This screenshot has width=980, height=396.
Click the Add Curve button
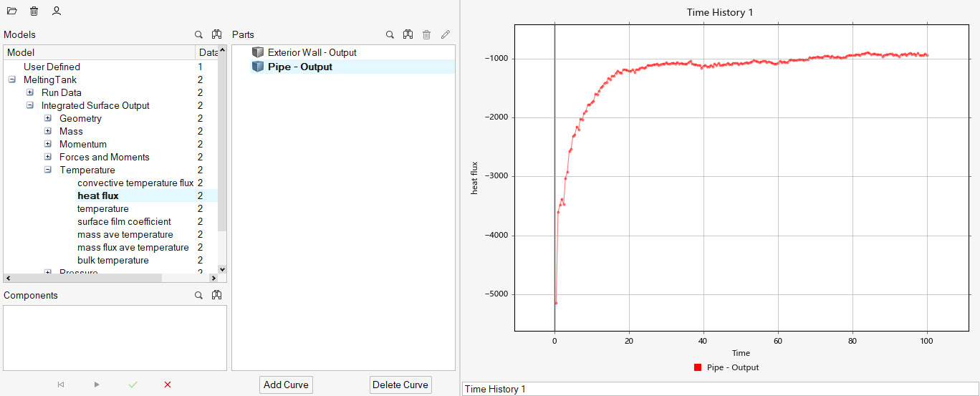point(286,385)
